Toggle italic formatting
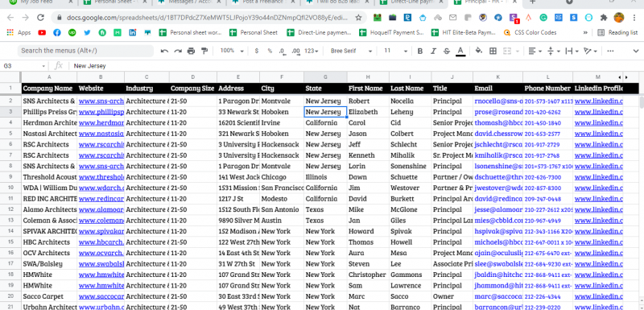This screenshot has width=644, height=310. coord(433,51)
